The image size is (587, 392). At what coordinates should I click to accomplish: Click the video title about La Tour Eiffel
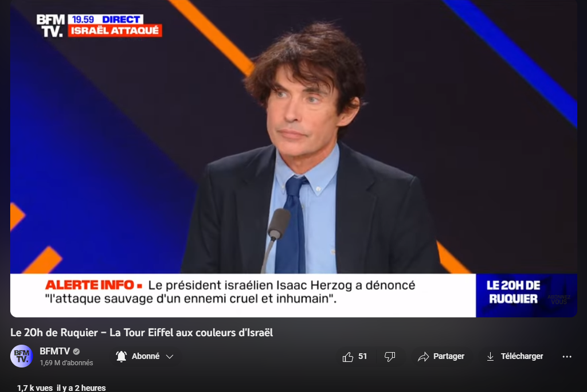click(x=142, y=332)
